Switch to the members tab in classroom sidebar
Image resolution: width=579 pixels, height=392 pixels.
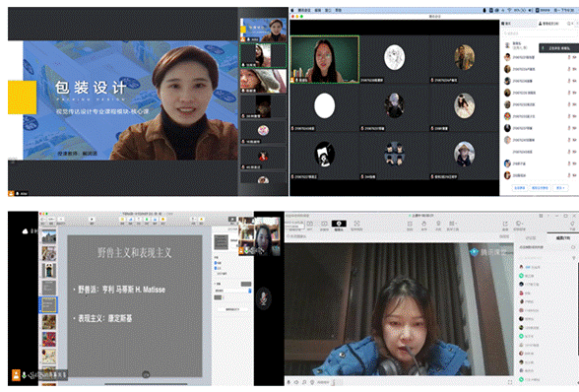(x=563, y=238)
